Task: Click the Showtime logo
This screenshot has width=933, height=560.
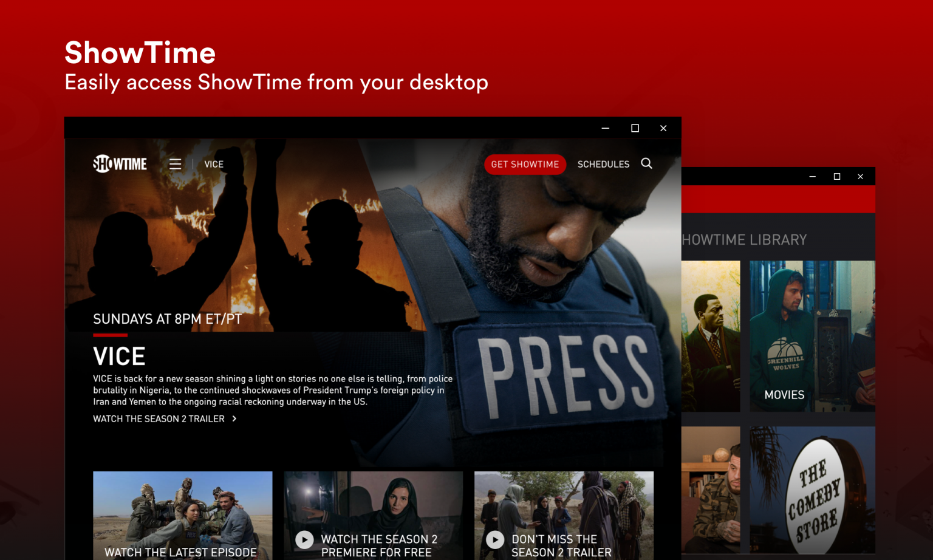Action: coord(120,163)
